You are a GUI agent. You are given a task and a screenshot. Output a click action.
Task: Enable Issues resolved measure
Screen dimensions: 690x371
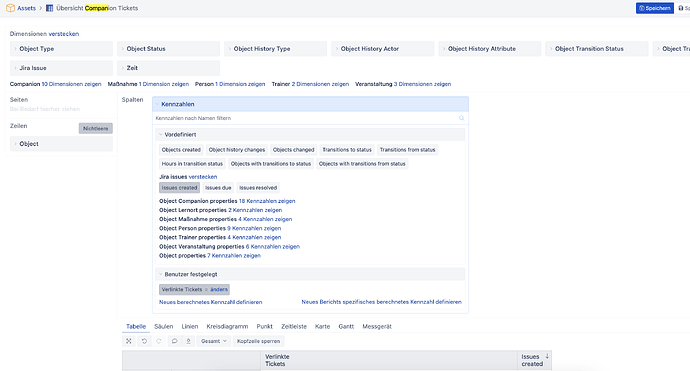[258, 187]
